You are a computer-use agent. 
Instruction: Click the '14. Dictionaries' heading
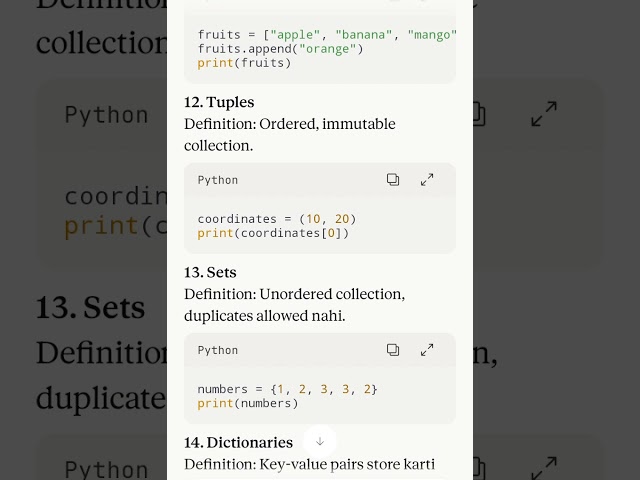[238, 442]
